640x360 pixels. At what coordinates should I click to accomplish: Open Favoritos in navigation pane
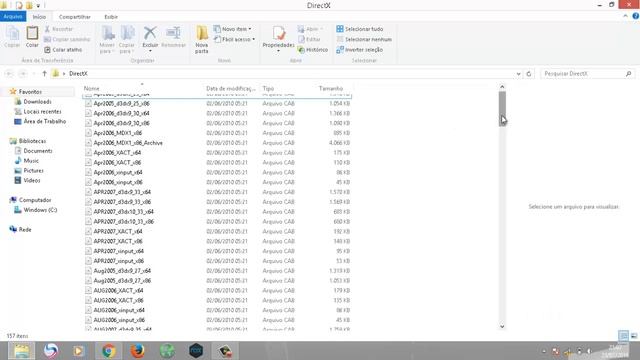tap(30, 92)
